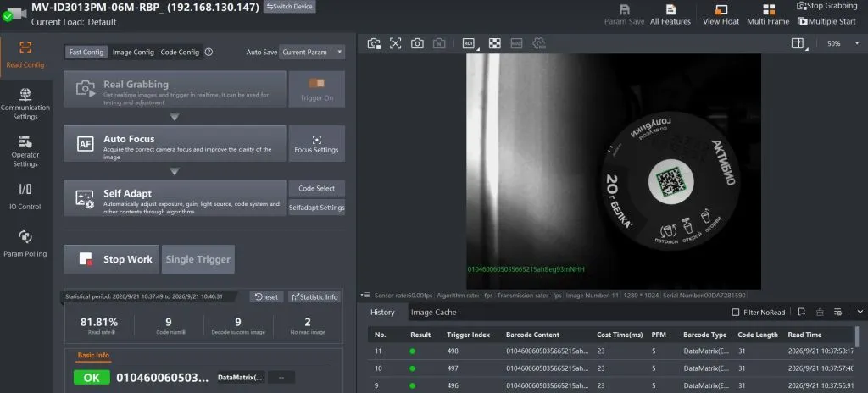Click the clear history icon

coord(820,313)
